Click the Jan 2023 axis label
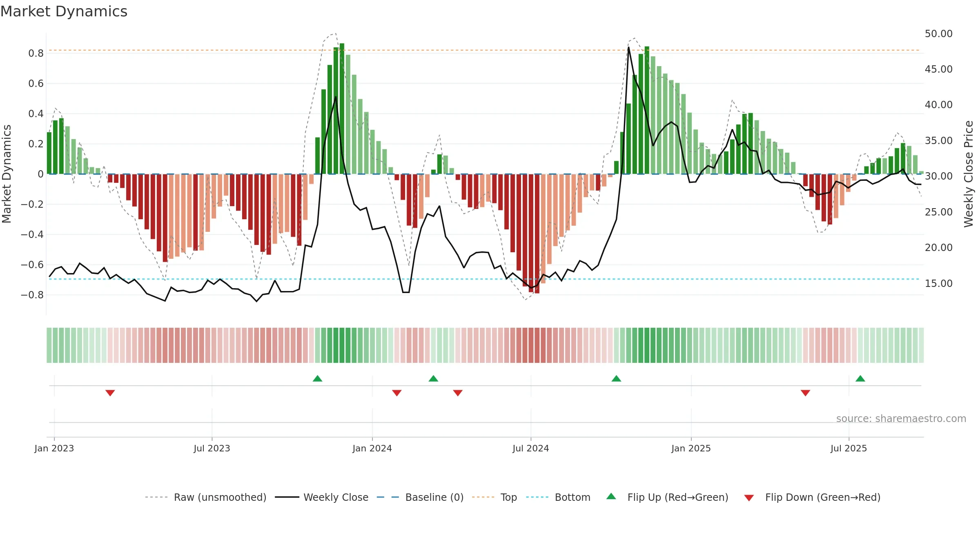Viewport: 980px width, 551px height. point(54,448)
